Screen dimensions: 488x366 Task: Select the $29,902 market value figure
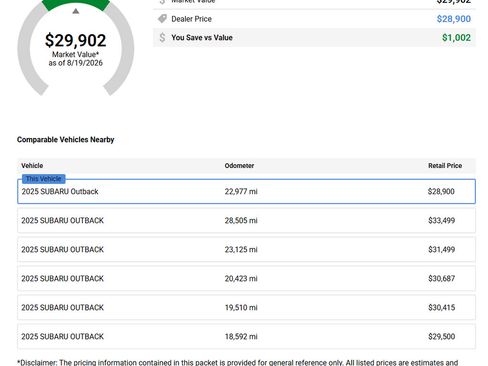[76, 40]
